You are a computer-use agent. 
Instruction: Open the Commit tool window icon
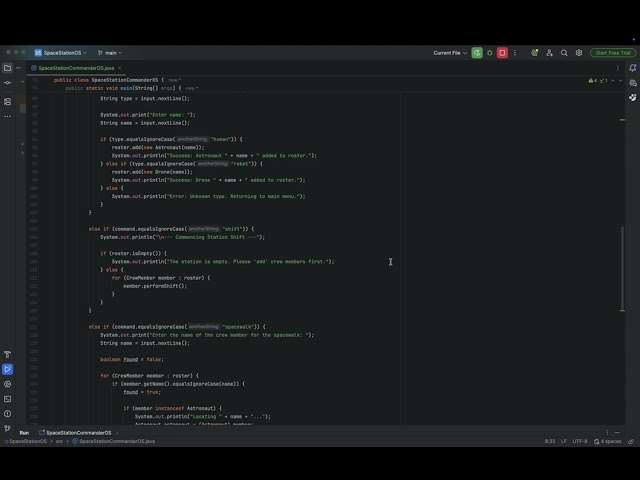point(7,83)
